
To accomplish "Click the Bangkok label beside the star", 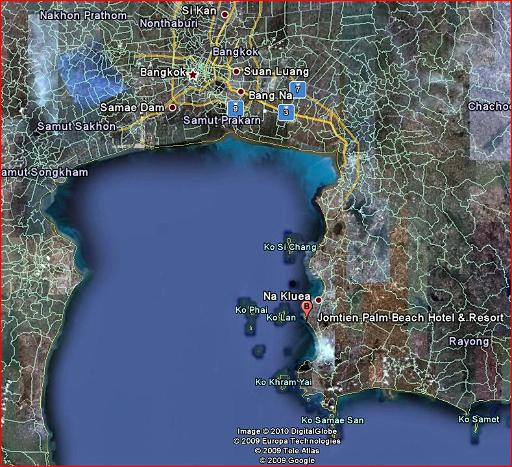I will tap(163, 72).
